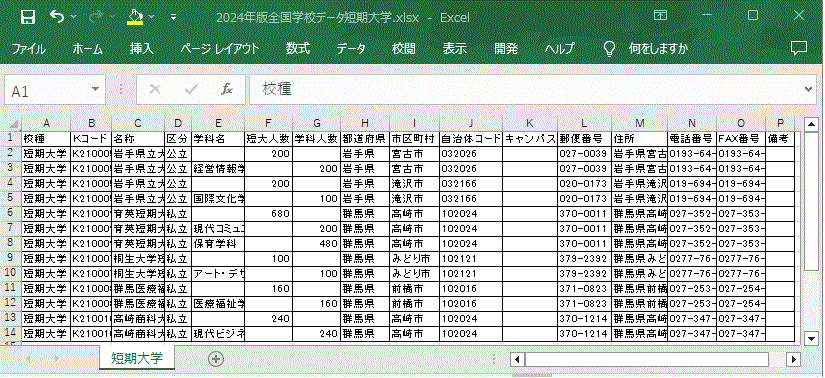Screen dimensions: 825x378
Task: Click the 自治体コード header cell
Action: click(471, 138)
